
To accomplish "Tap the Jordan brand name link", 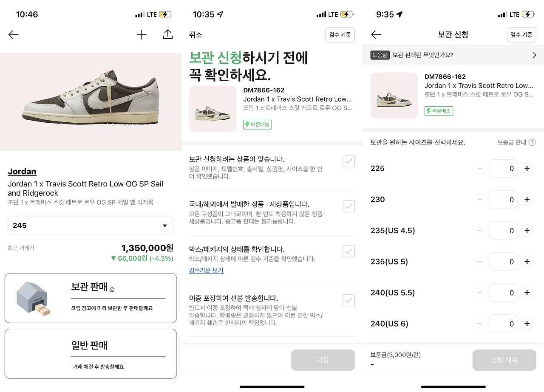I will pos(22,172).
